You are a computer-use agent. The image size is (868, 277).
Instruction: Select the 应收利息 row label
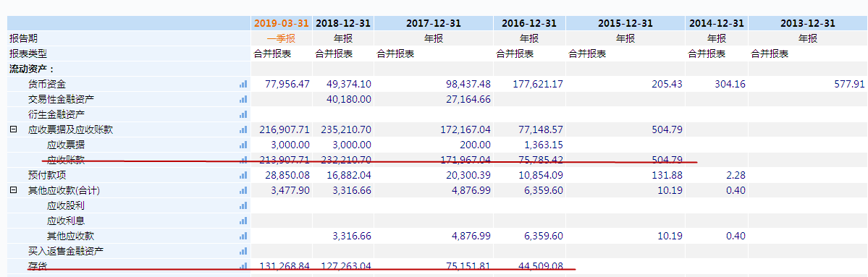click(x=66, y=221)
